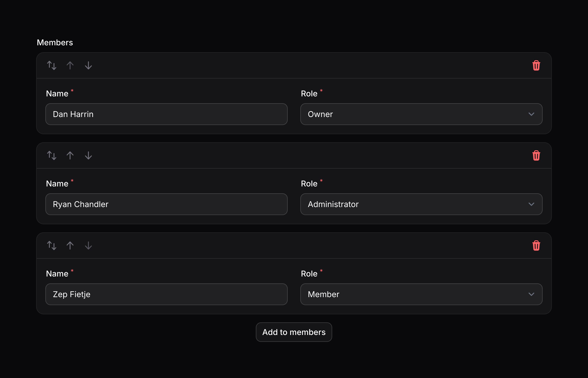Click the reorder icon on Zep Fietje's row
This screenshot has height=378, width=588.
pos(52,245)
